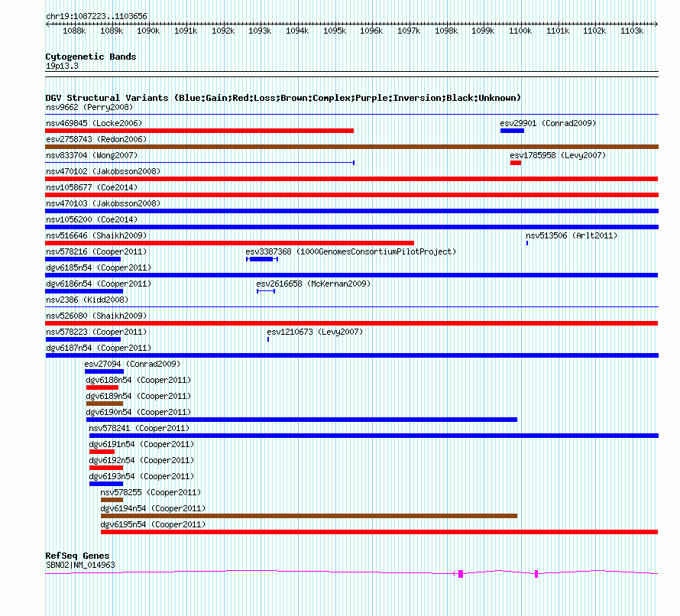Click nsv578255 (Cooper2011) label

point(151,492)
